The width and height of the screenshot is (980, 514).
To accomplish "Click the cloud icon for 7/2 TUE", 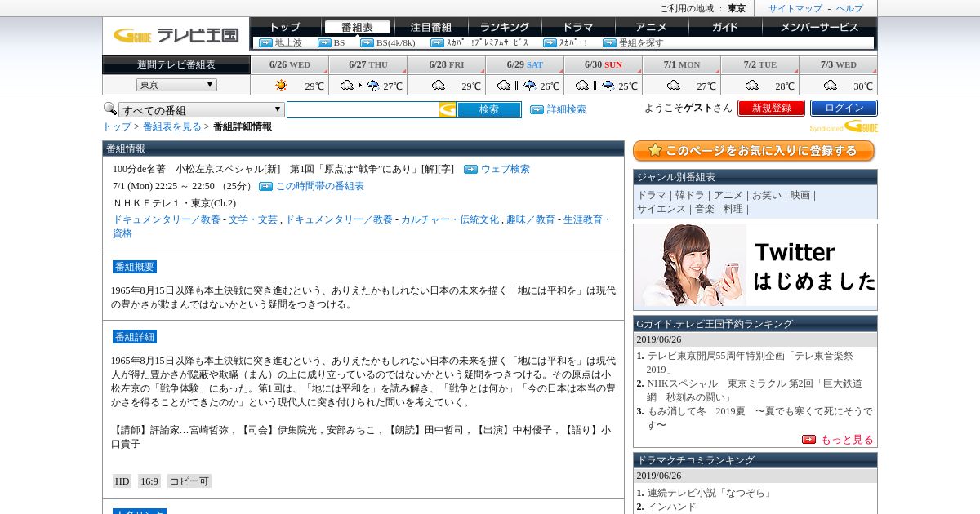I will pyautogui.click(x=752, y=85).
